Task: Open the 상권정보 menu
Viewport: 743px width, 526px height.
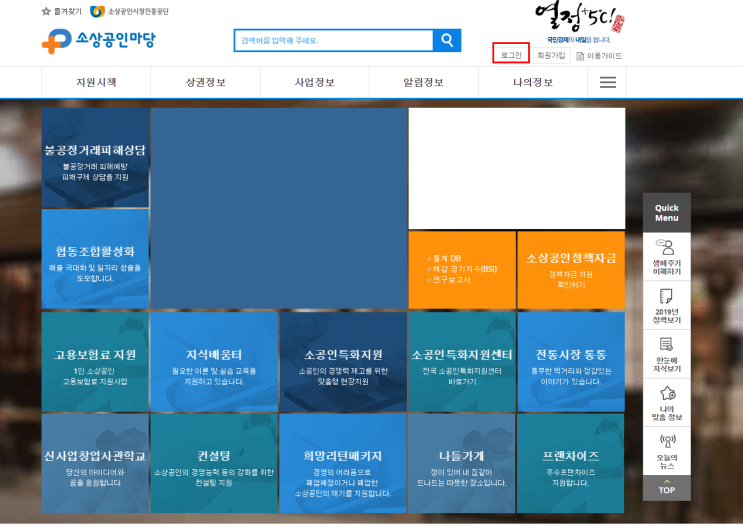Action: 206,82
